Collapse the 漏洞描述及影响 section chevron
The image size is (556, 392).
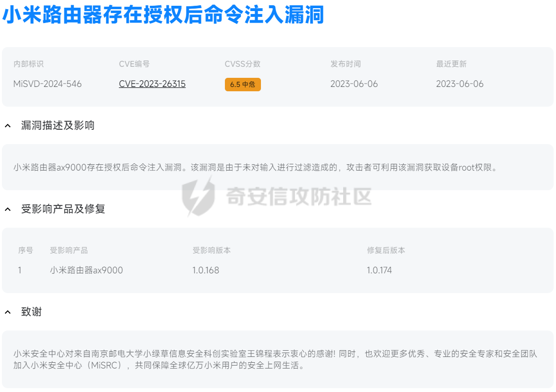tap(8, 126)
